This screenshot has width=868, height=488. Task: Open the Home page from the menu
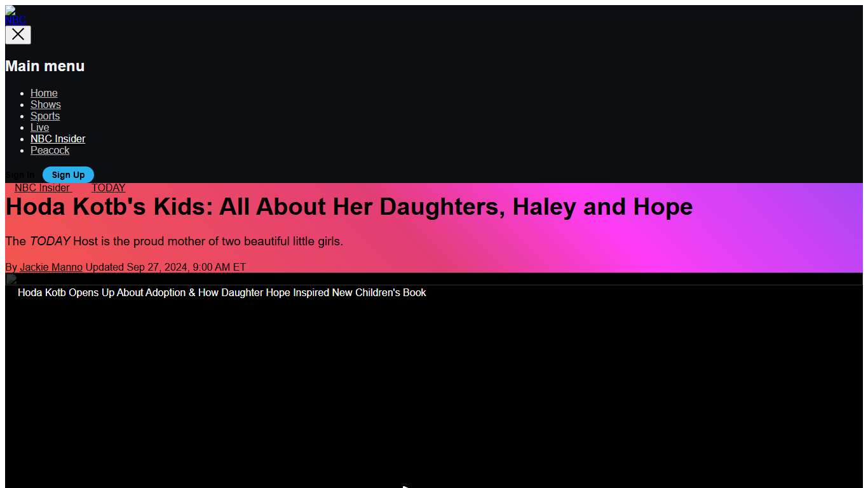click(x=44, y=93)
